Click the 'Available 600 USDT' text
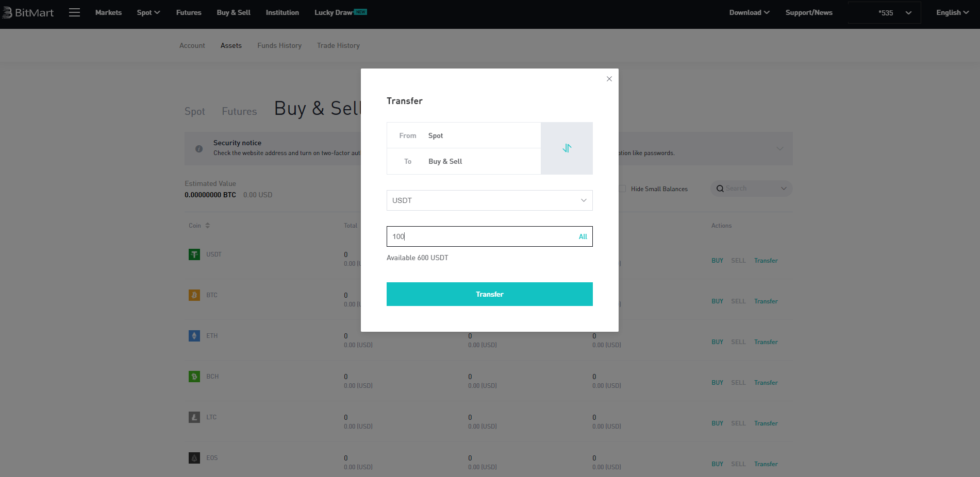 [418, 258]
